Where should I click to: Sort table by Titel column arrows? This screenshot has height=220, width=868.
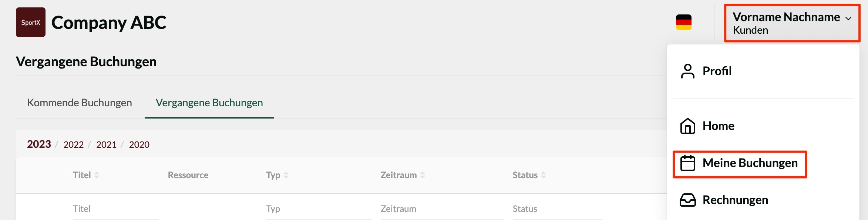pos(97,175)
